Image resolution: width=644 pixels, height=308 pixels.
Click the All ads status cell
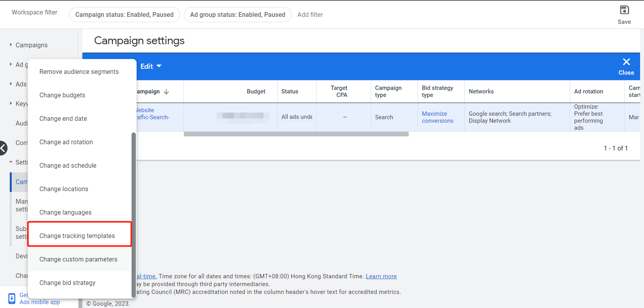pos(297,117)
